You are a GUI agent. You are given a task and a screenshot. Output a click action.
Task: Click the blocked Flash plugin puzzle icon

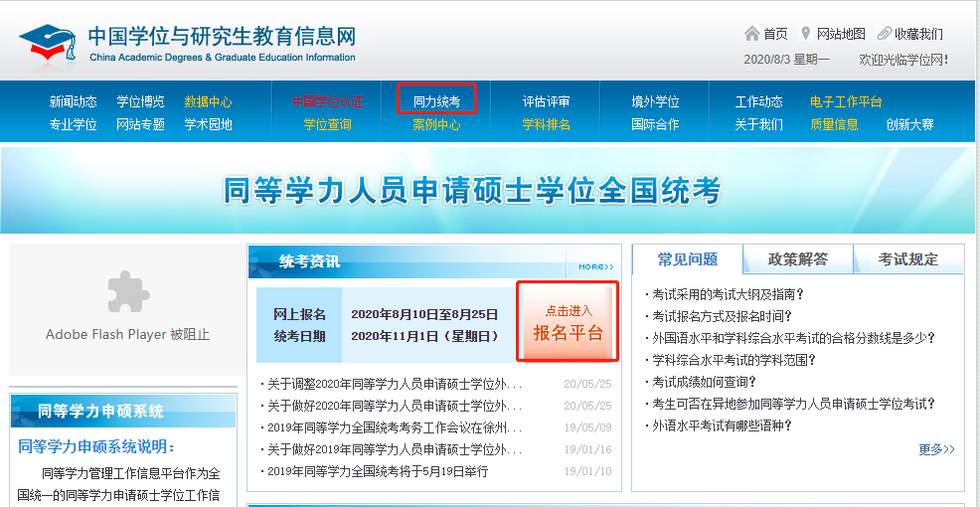[x=127, y=292]
